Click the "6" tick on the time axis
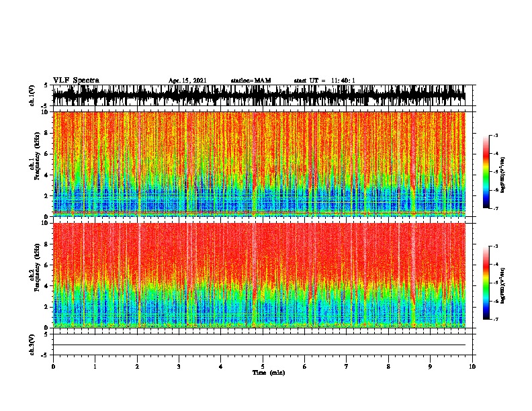Viewport: 532px width, 411px height. tap(305, 367)
